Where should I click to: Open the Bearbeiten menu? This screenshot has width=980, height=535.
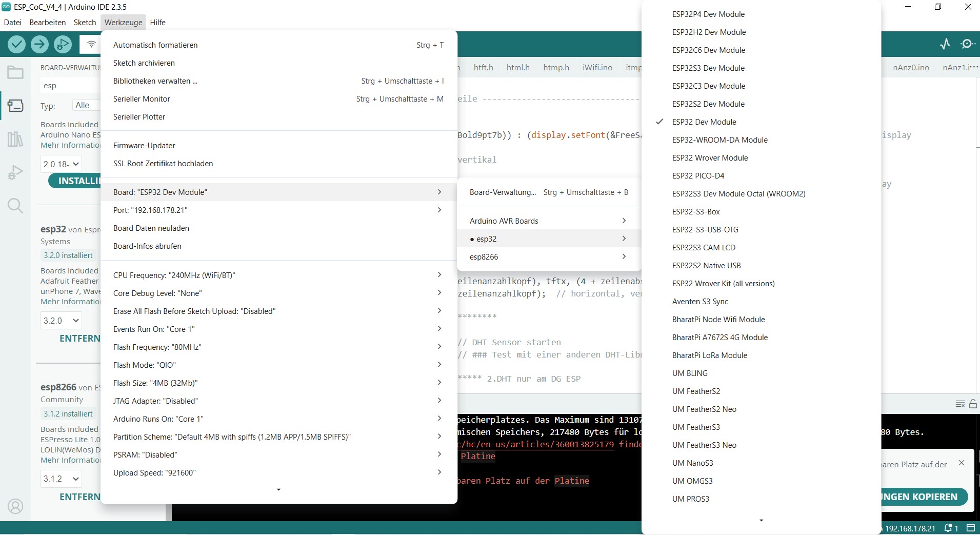48,23
